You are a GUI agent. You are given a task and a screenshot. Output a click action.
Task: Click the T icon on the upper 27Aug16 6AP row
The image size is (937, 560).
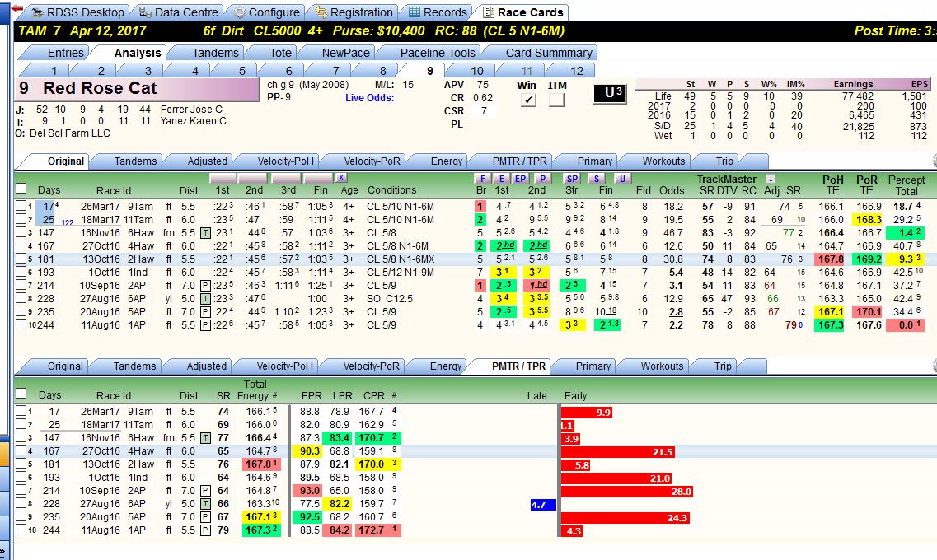tap(205, 298)
